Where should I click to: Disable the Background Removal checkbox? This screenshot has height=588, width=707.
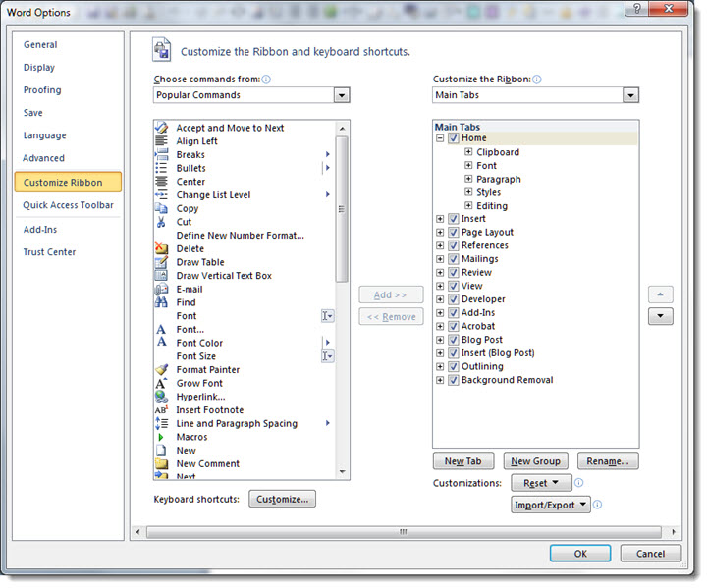[x=454, y=380]
